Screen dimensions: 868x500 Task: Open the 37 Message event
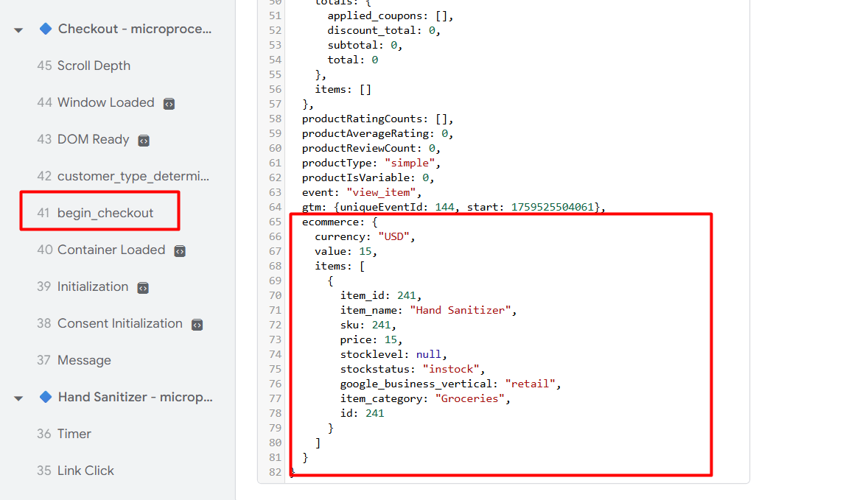(74, 360)
